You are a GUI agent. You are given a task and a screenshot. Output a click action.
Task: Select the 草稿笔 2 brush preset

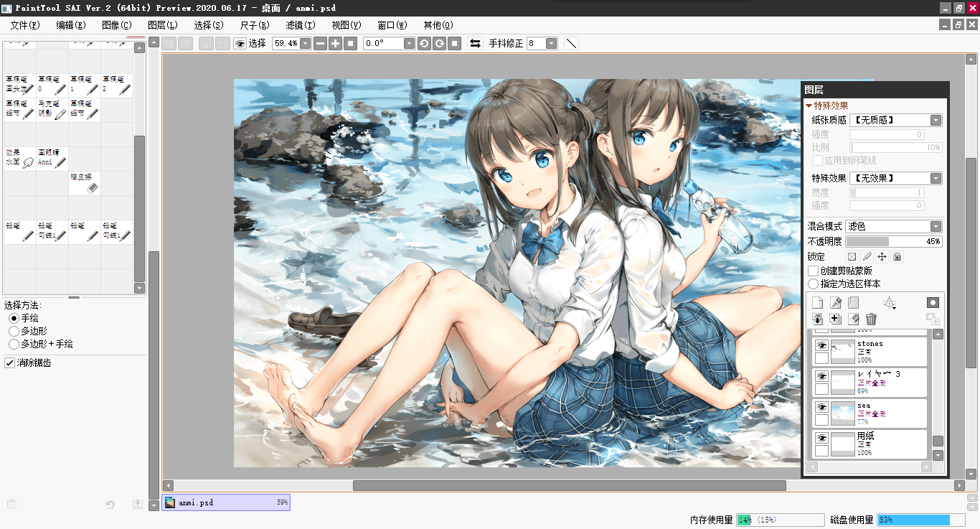coord(117,85)
